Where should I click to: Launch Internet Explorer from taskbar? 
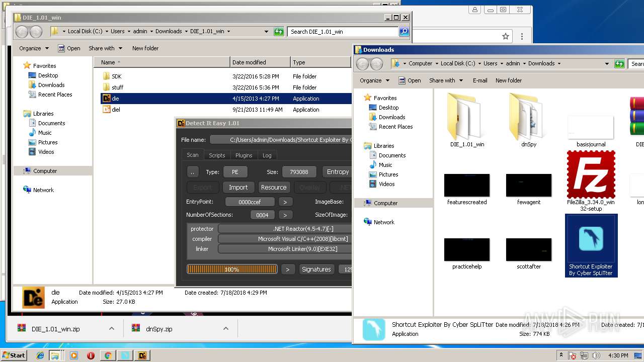[40, 355]
